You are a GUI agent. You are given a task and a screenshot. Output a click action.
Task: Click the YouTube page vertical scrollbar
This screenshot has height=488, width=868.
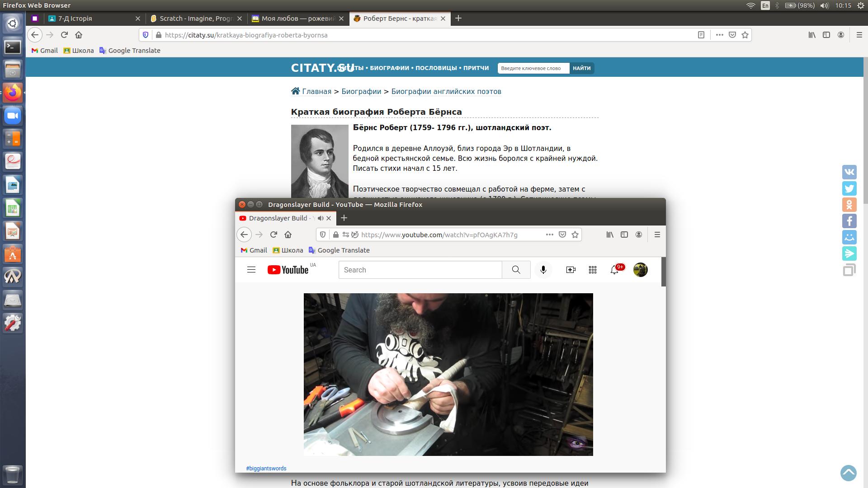(663, 272)
